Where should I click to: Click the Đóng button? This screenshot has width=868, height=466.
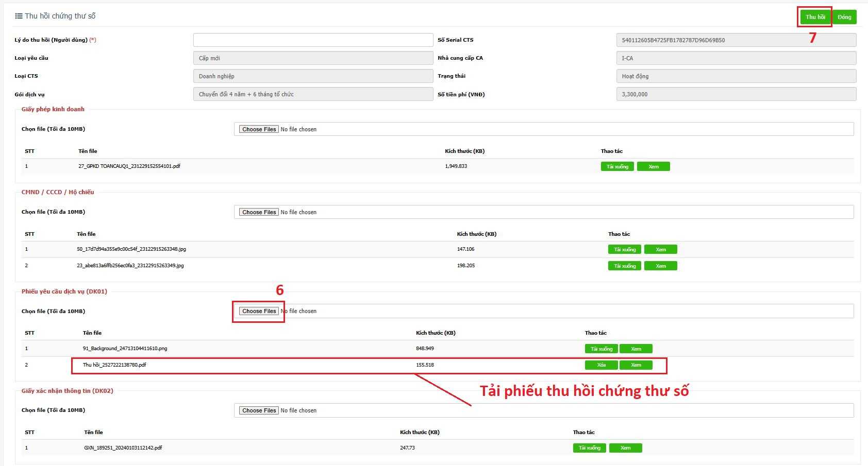pos(844,17)
